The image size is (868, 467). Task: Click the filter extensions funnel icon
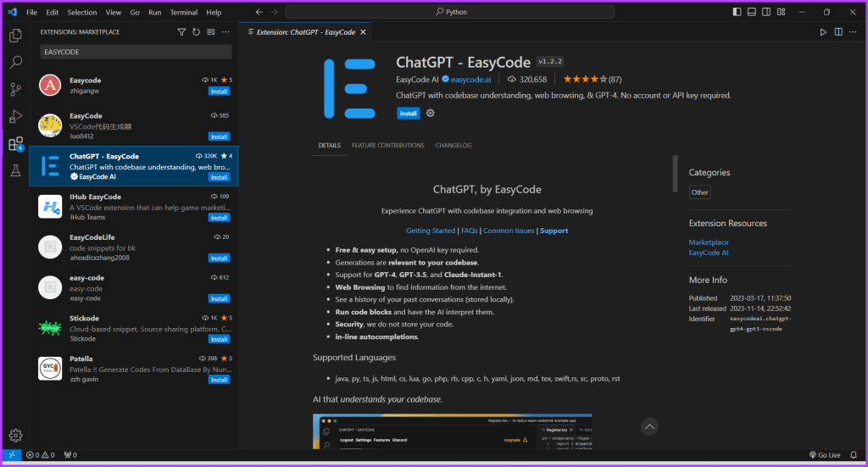point(181,32)
